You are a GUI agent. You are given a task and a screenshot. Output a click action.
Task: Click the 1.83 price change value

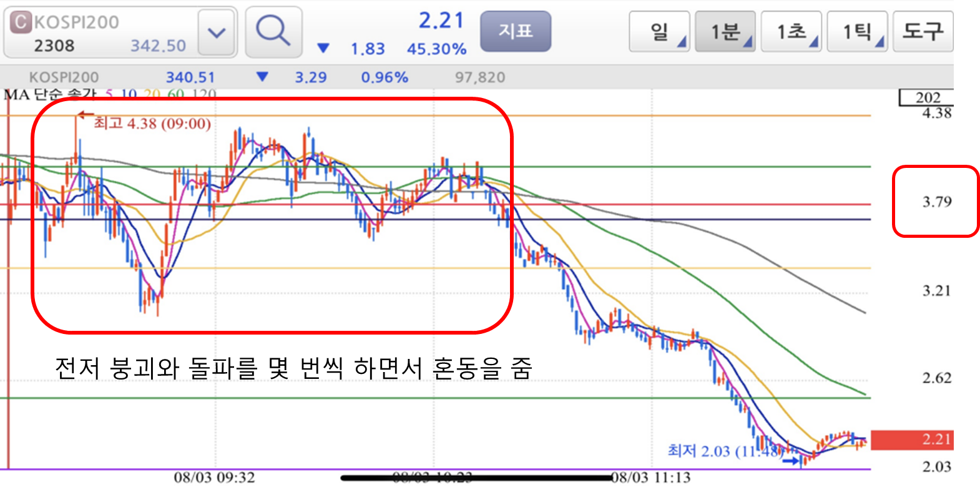point(368,49)
